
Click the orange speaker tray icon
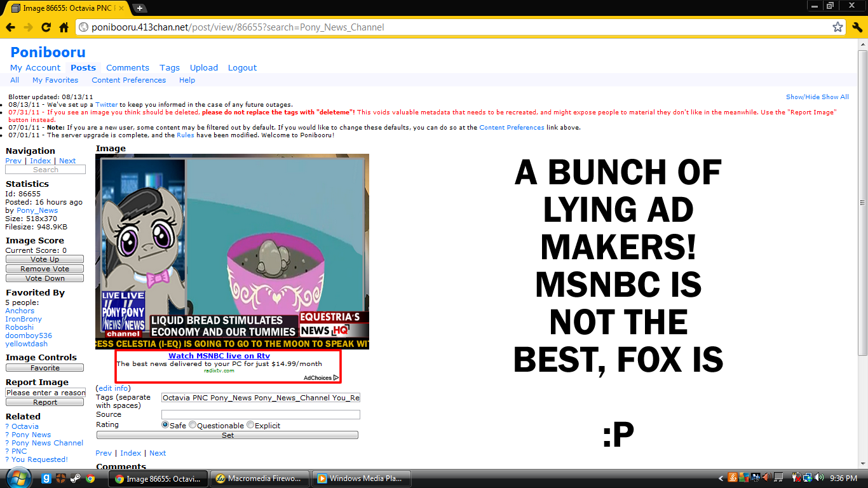[x=766, y=478]
